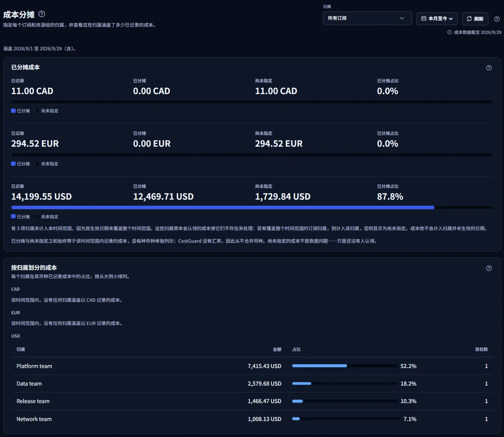Viewport: 504px width, 437px height.
Task: Click the 10.3% share of Release team
Action: point(408,401)
